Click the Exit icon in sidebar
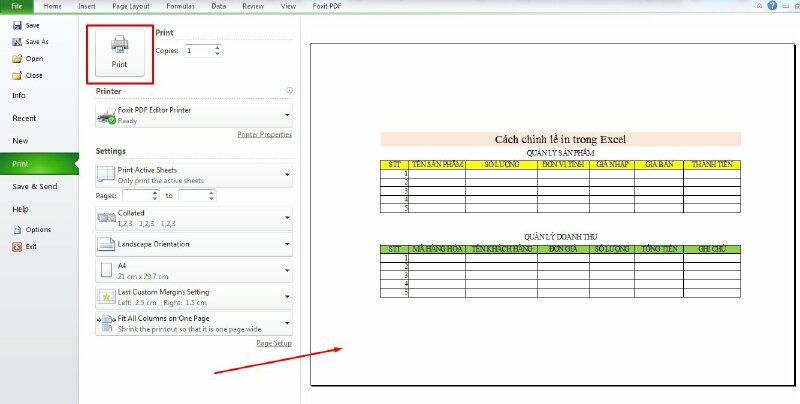Screen dimensions: 800x404 pos(17,246)
